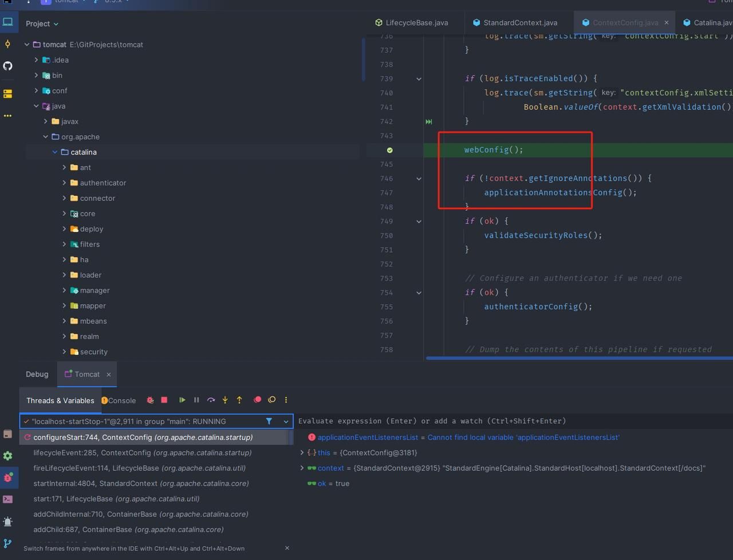Click the Step Into debugger icon
Screen dimensions: 733x560
[x=225, y=400]
